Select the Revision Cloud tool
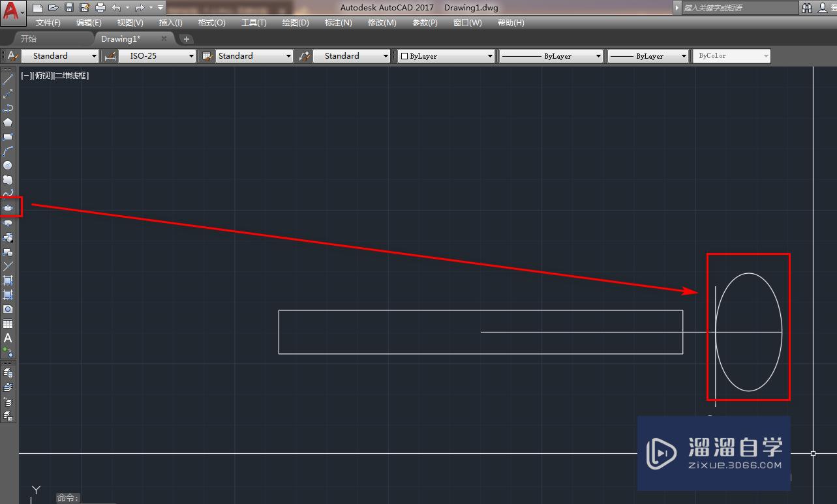Viewport: 837px width, 504px height. pos(8,180)
